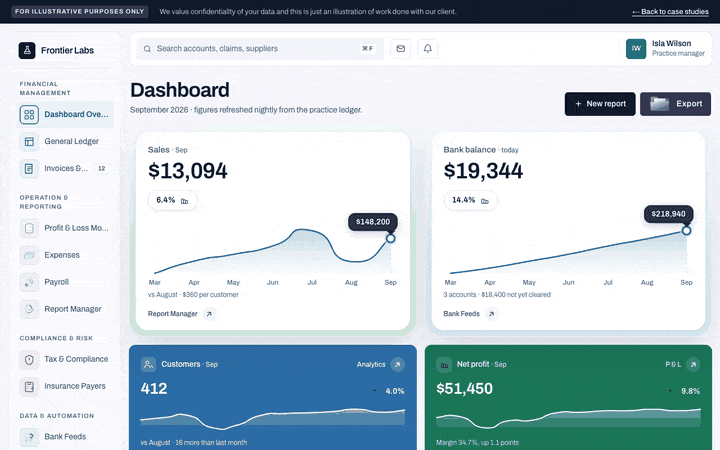Click '3 accounts · $18,400 not yet cleared' text
The height and width of the screenshot is (450, 720).
(497, 295)
